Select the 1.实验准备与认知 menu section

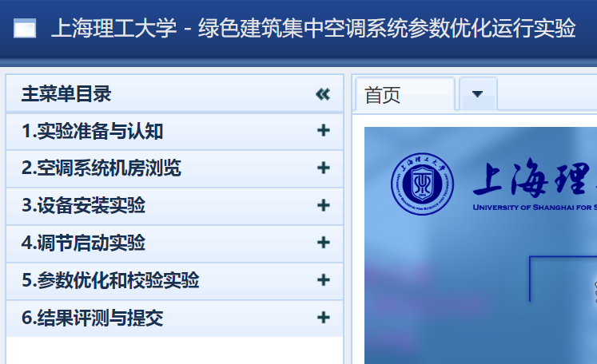coord(93,131)
